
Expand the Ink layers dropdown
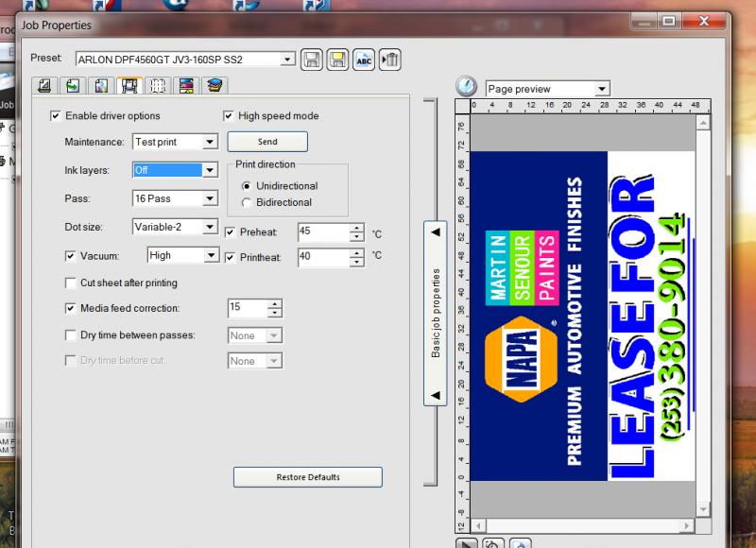(210, 170)
